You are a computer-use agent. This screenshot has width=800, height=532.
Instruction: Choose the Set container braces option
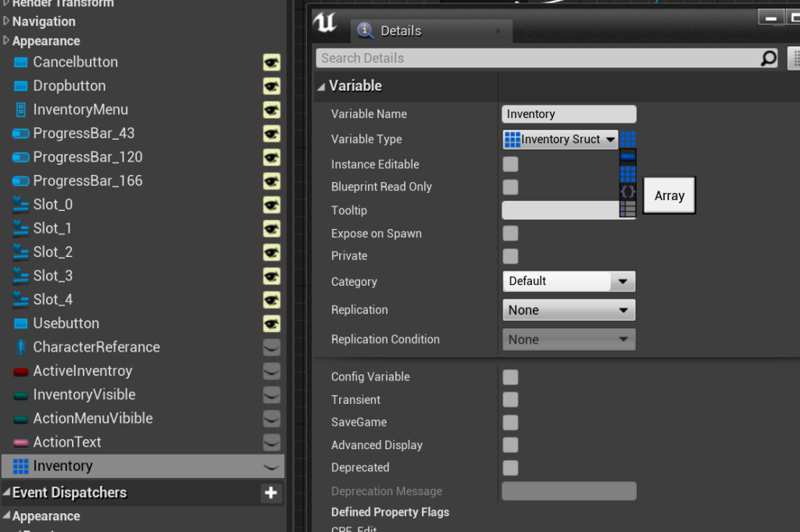627,191
